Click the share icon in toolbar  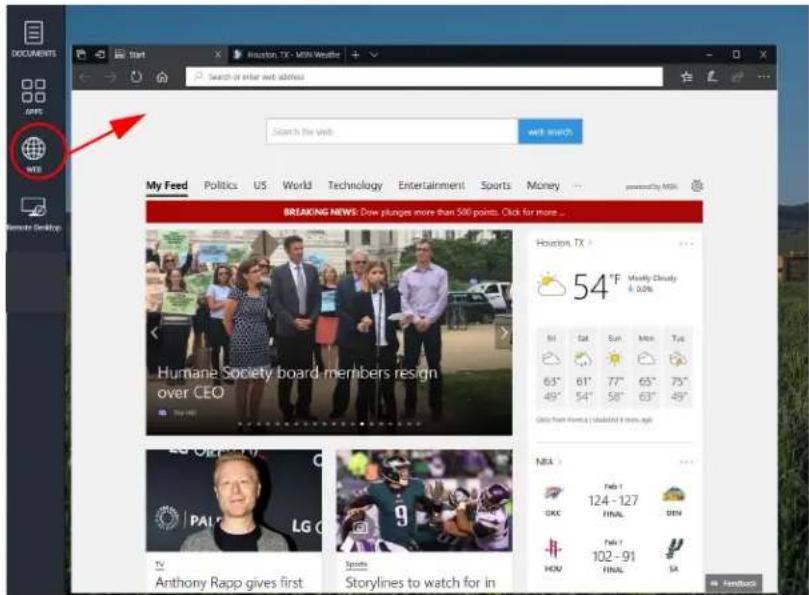(738, 77)
